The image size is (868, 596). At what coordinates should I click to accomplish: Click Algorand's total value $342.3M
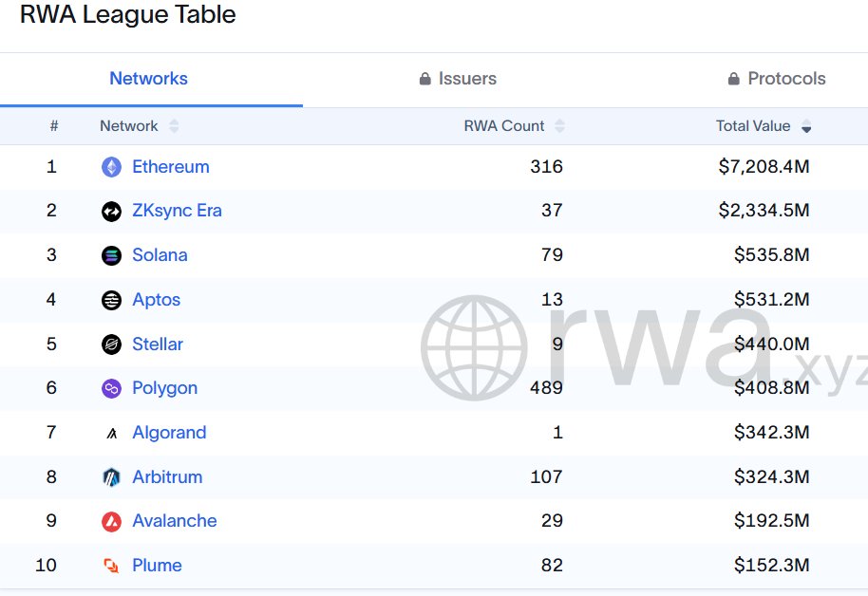coord(772,432)
